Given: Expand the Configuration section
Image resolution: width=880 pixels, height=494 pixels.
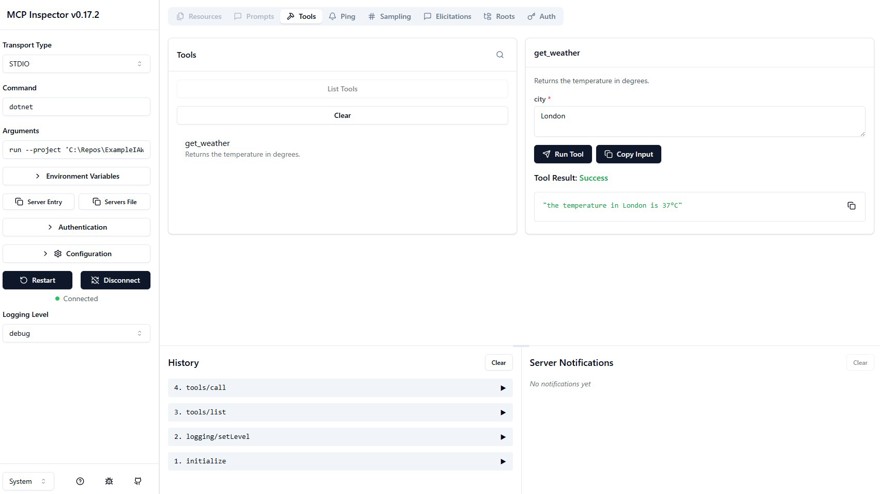Looking at the screenshot, I should point(76,254).
